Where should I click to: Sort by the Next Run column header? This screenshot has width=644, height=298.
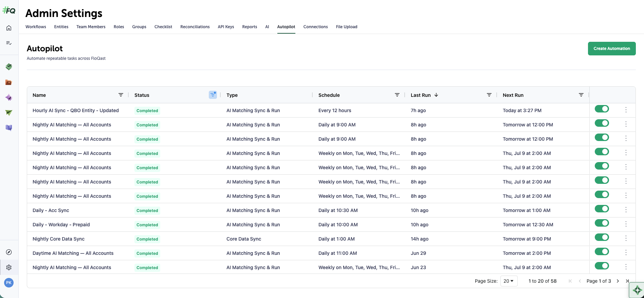click(513, 95)
